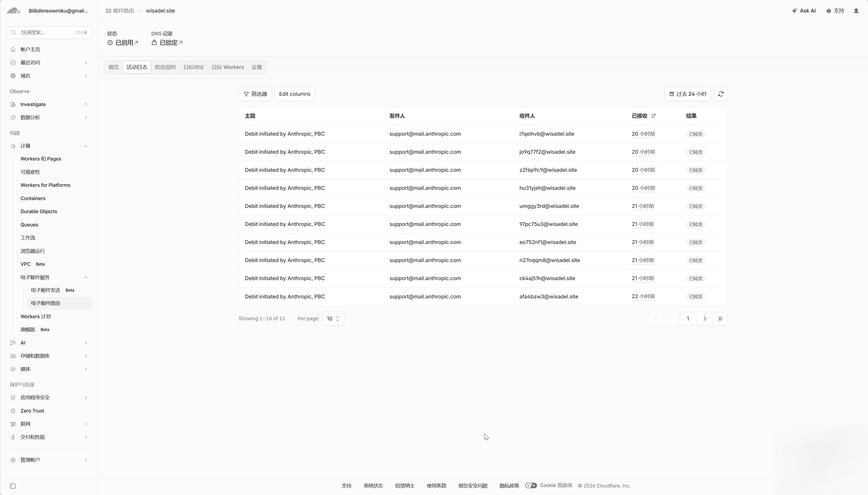Image resolution: width=868 pixels, height=495 pixels.
Task: Go to the next page arrow
Action: (x=704, y=319)
